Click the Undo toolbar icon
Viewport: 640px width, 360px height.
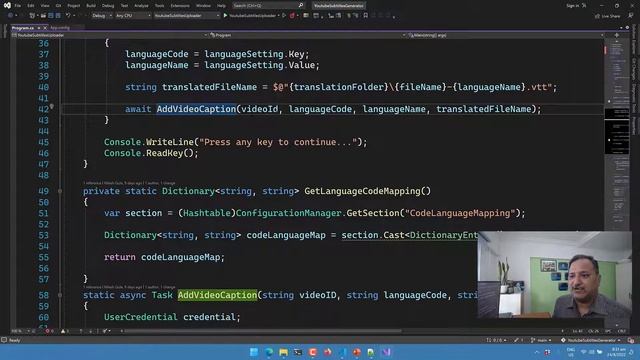click(x=68, y=16)
